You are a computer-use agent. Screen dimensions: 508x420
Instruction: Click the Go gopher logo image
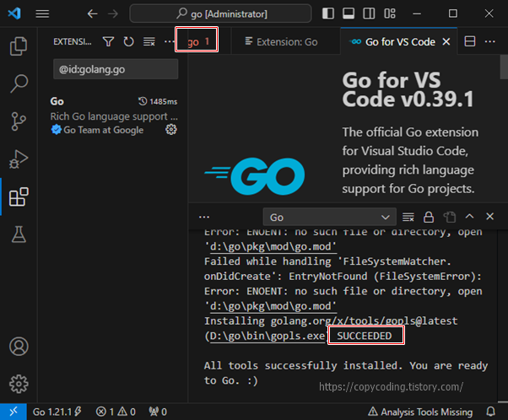point(255,175)
